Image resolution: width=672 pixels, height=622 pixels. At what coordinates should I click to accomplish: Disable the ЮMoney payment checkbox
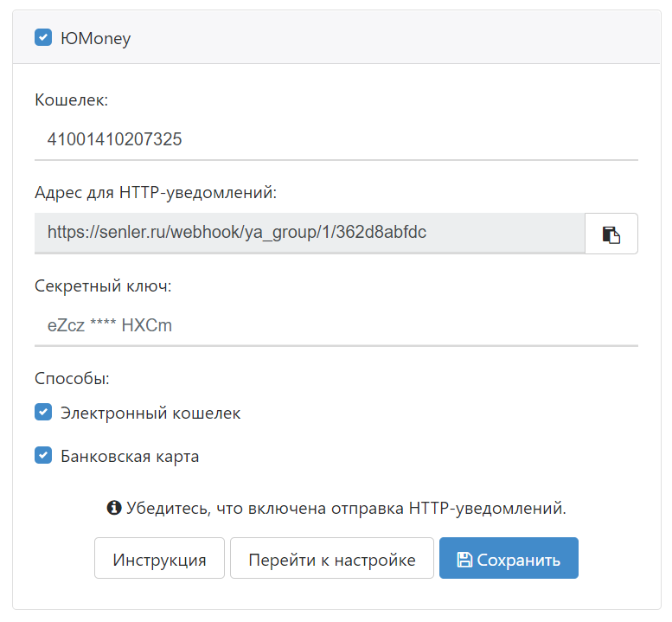coord(43,37)
